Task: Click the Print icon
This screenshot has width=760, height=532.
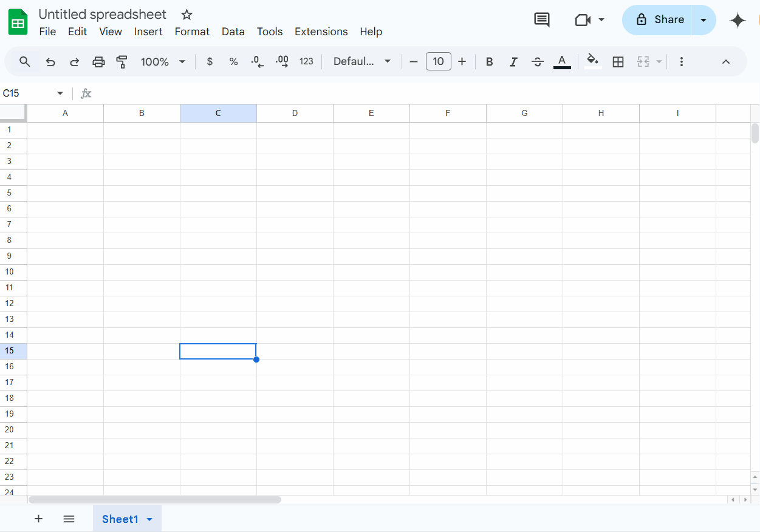Action: click(x=98, y=62)
